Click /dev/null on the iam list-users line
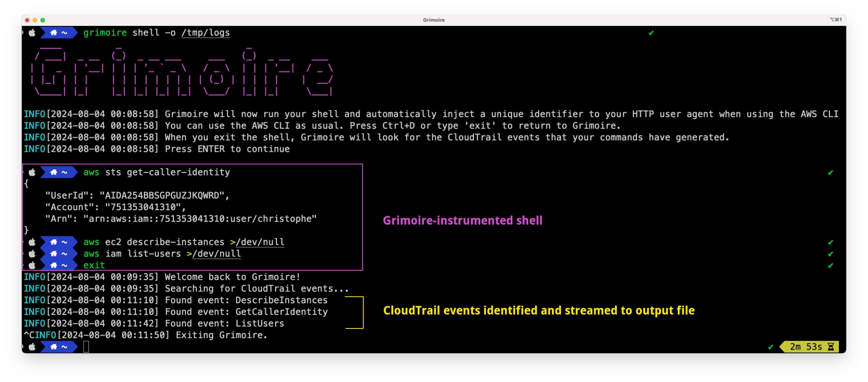The image size is (868, 382). [216, 254]
